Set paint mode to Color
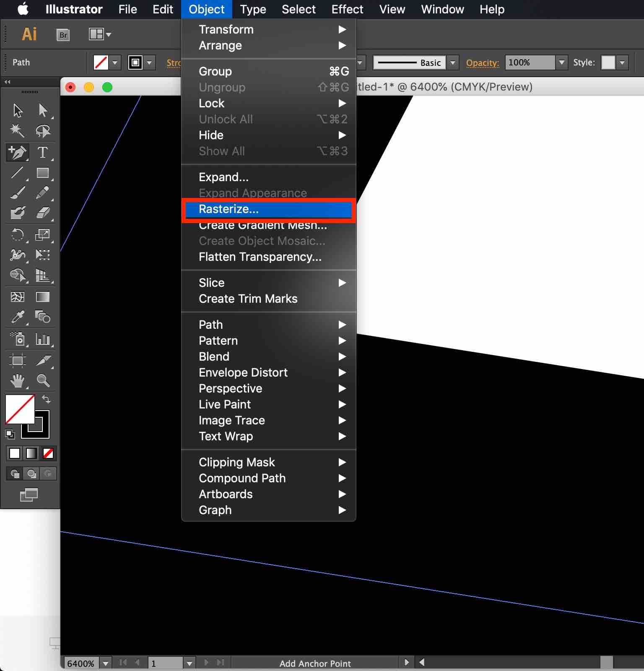Screen dimensions: 644x671 point(15,453)
